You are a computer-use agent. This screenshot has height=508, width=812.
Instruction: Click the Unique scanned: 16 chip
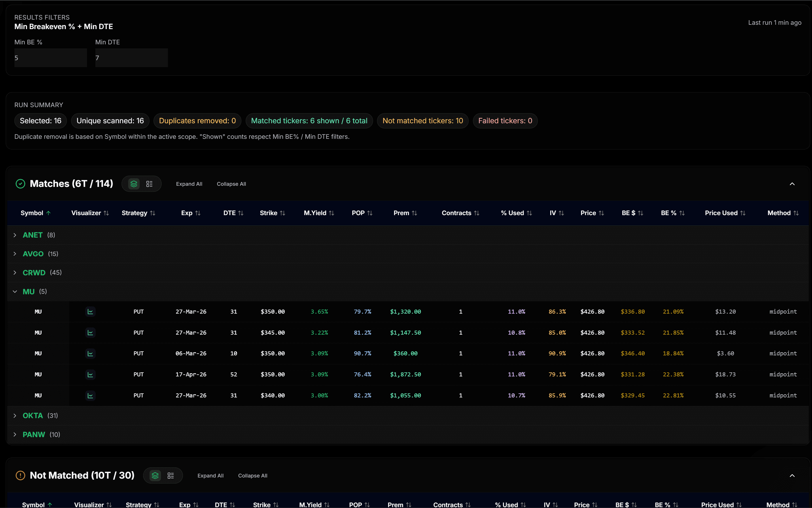pos(110,121)
